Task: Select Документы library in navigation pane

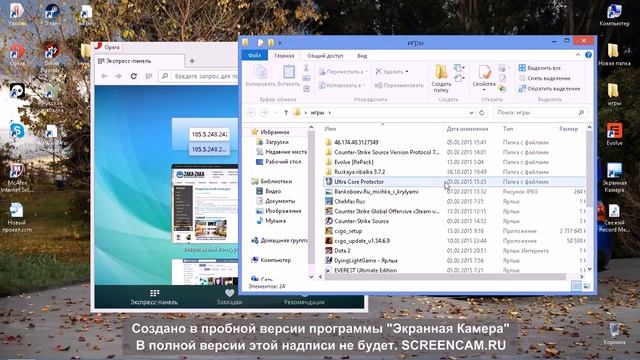Action: click(x=275, y=201)
